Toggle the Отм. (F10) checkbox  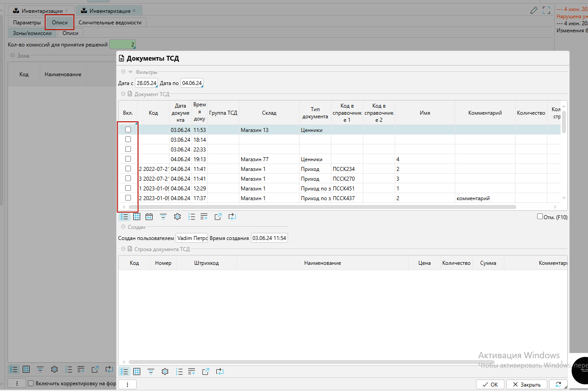pos(540,217)
